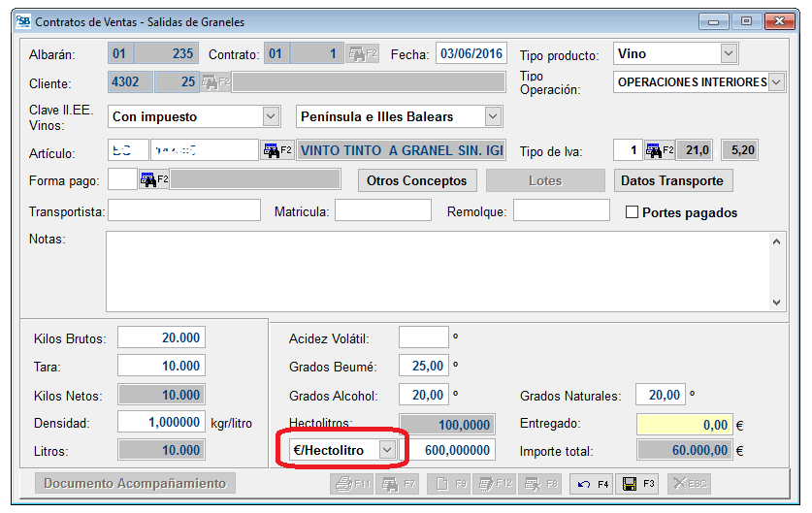
Task: Open the Forma pago F2 lookup
Action: (x=154, y=179)
